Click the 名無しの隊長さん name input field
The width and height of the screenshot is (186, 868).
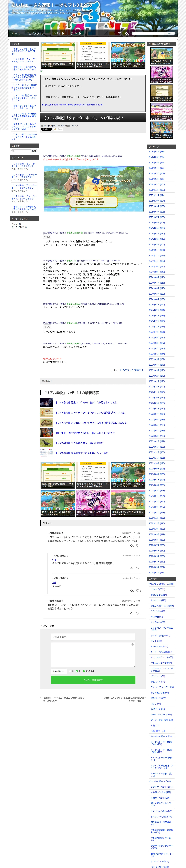coord(93,637)
